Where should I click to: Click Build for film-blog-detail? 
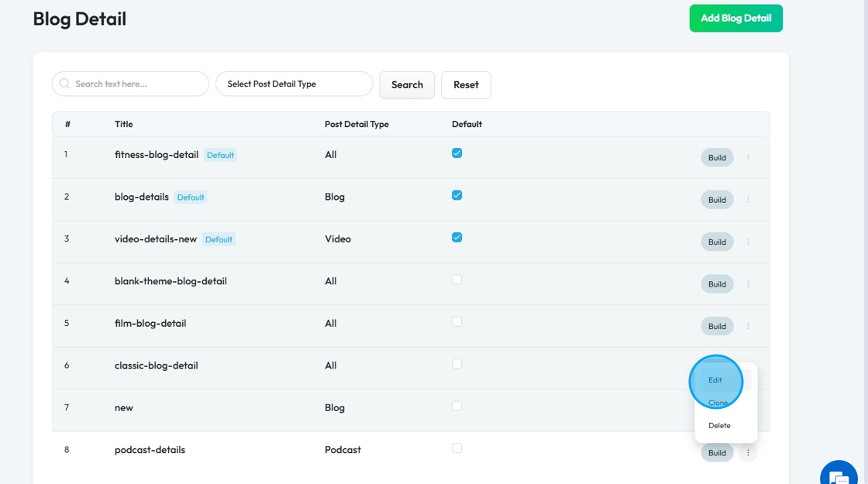tap(717, 326)
